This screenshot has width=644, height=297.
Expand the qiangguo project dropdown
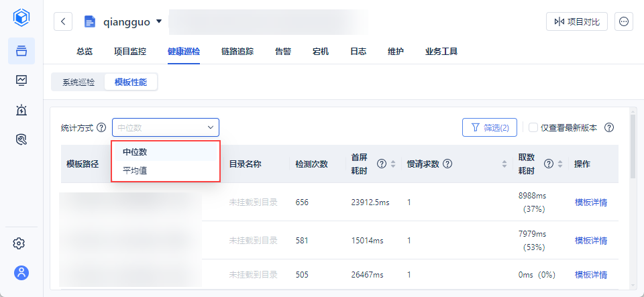click(159, 21)
